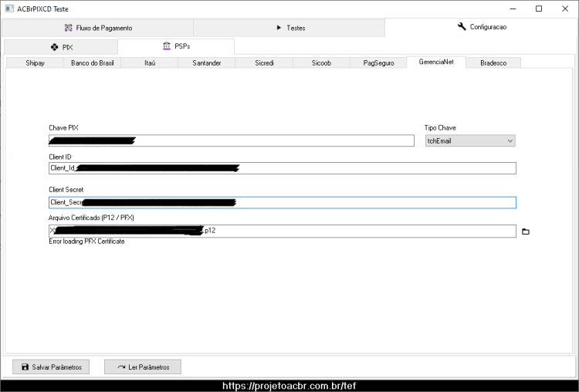Open the Sicoob tab

(321, 63)
